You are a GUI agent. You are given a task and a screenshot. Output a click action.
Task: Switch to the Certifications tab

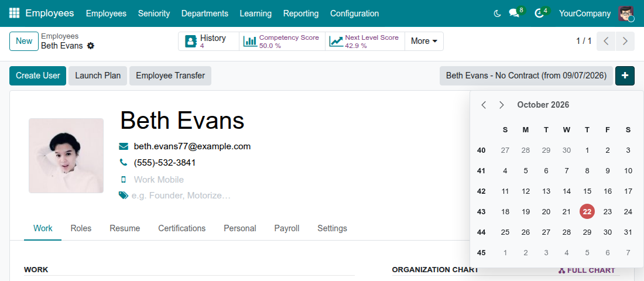tap(182, 228)
